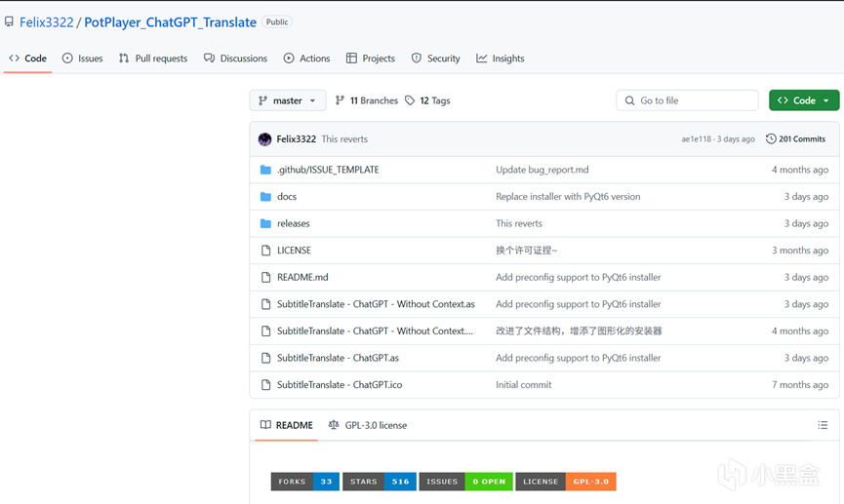
Task: Open 'Add preconfig support' commit on README.md row
Action: [578, 278]
